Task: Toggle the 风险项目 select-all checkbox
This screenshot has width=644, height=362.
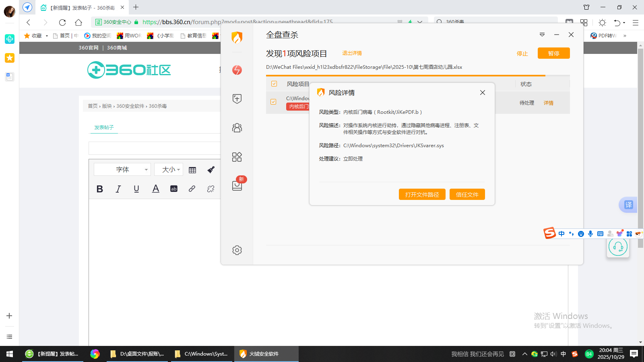Action: coord(274,84)
